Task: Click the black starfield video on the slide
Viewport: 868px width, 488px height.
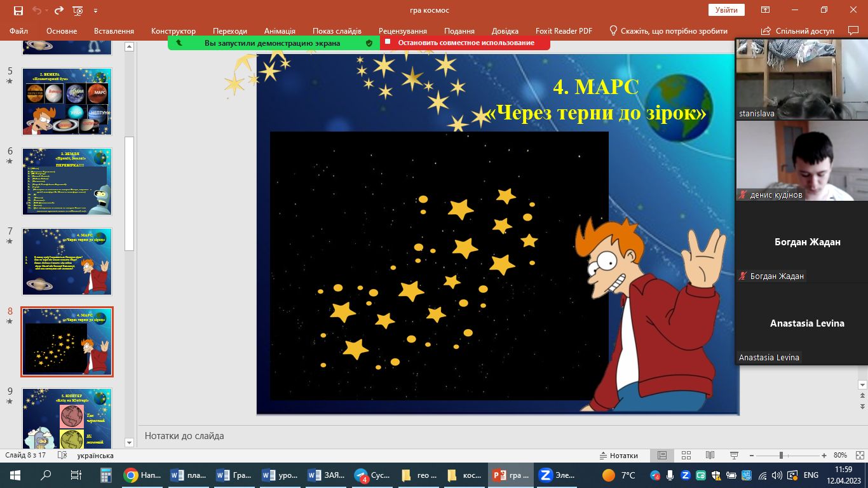Action: pos(439,266)
